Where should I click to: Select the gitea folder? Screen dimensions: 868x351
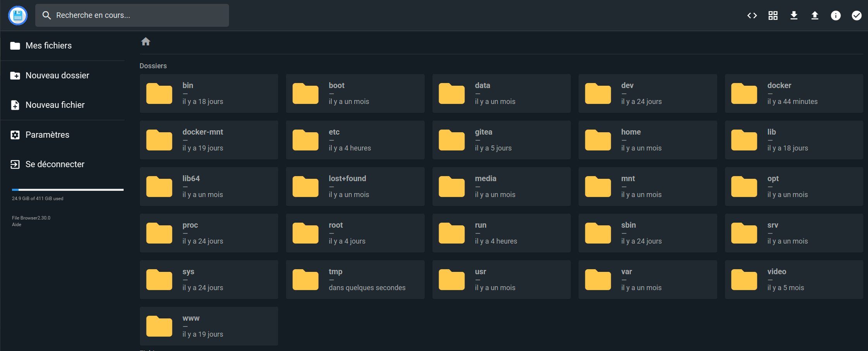[x=501, y=140]
